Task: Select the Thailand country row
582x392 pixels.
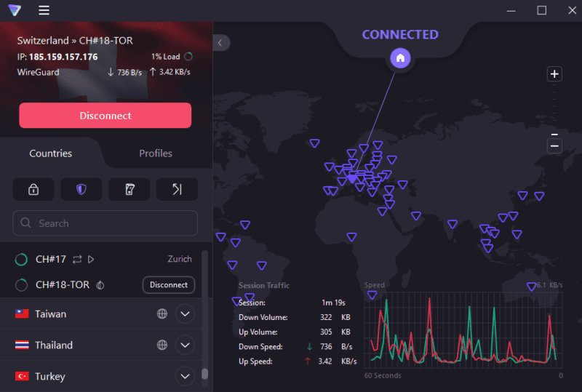Action: tap(100, 345)
